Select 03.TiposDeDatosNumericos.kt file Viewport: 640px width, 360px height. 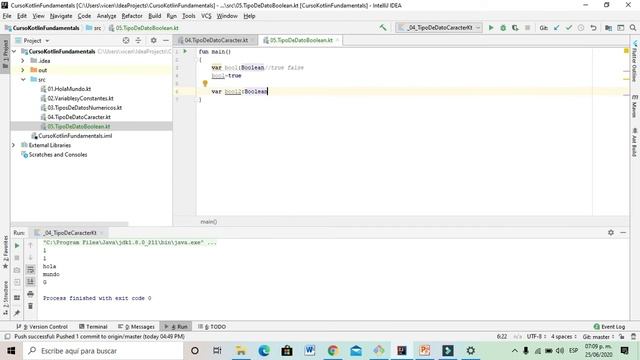click(84, 108)
